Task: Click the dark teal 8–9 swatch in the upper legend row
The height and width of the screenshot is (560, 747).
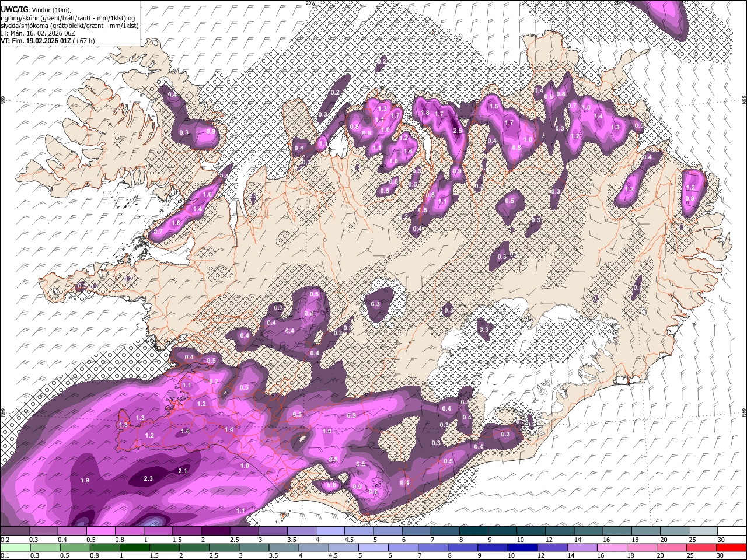Action: click(x=473, y=531)
